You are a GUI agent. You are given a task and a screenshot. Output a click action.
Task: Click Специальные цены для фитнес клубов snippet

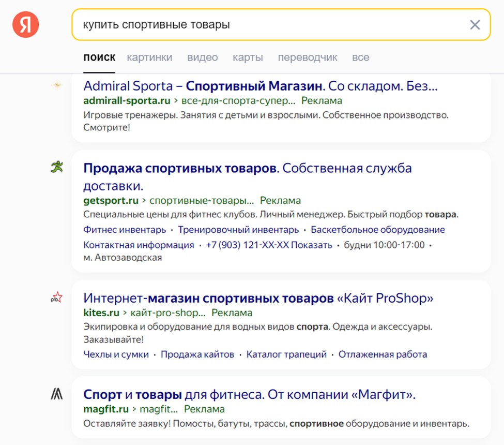click(x=271, y=214)
